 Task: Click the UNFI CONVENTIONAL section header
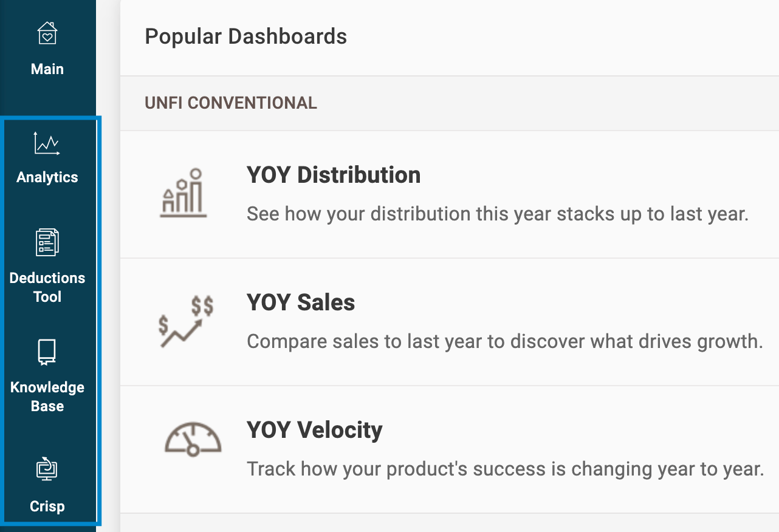[231, 103]
